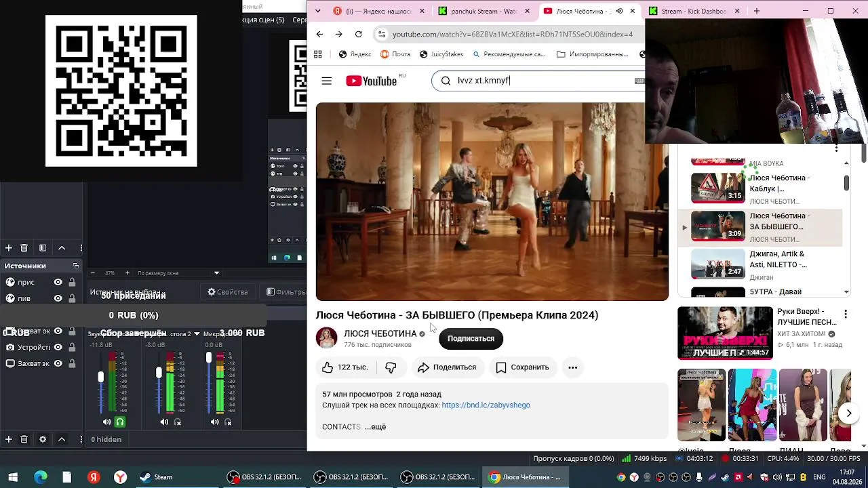
Task: Move source up in OBS Sources dock
Action: click(62, 439)
